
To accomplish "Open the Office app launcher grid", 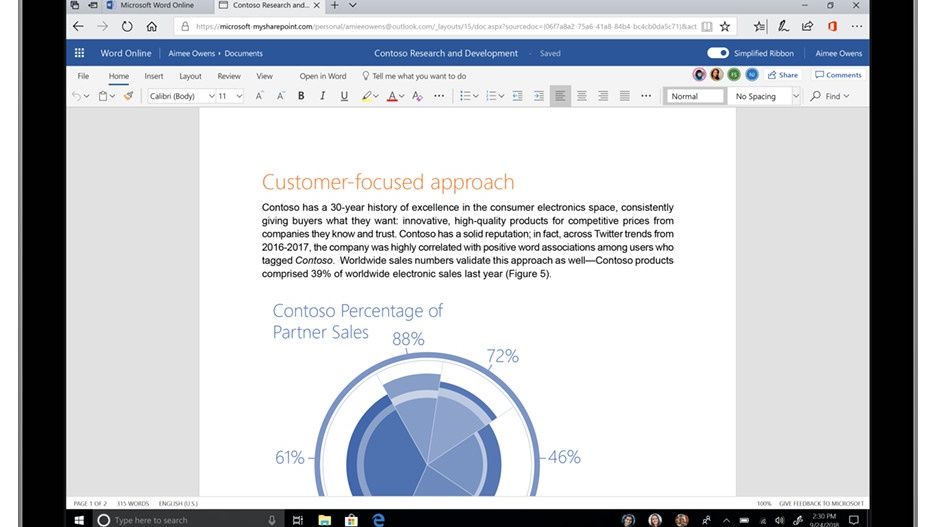I will [79, 53].
